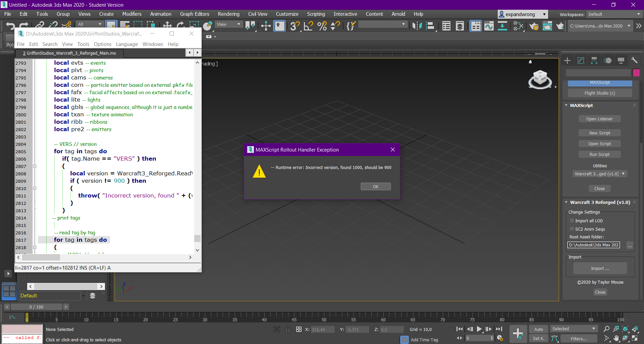Click the selection lock toggle icon
Image resolution: width=644 pixels, height=344 pixels.
pyautogui.click(x=288, y=330)
